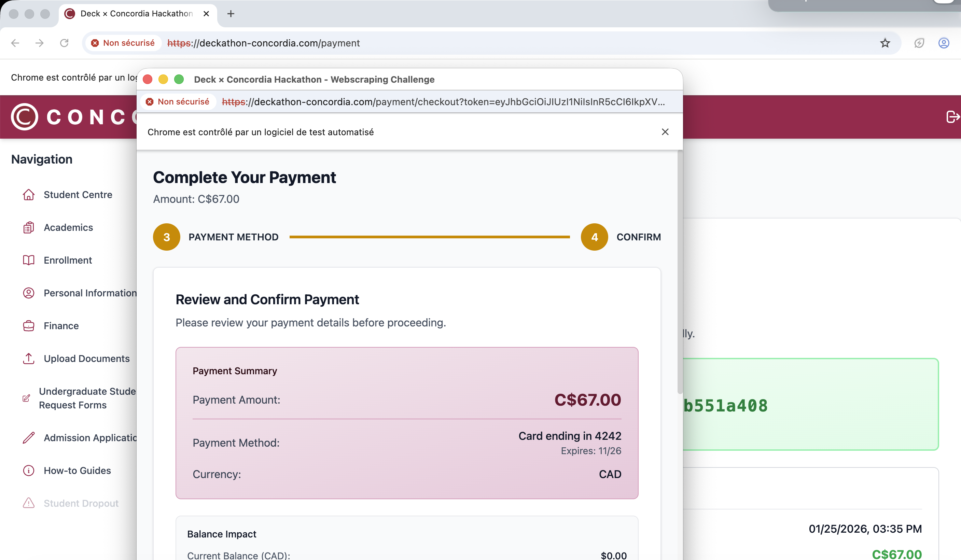Click the logout icon in maroon header
Screen dimensions: 961x560
[x=952, y=117]
